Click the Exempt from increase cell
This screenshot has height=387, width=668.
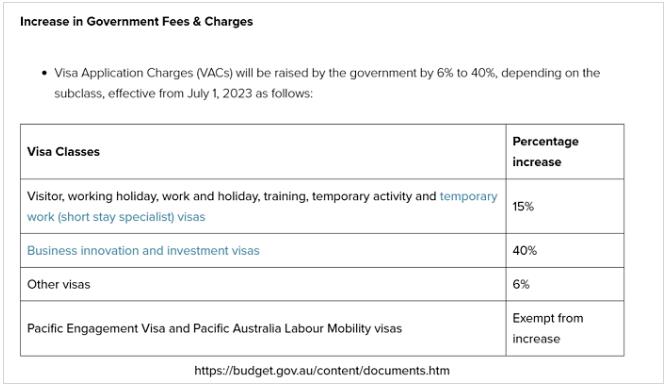(547, 329)
